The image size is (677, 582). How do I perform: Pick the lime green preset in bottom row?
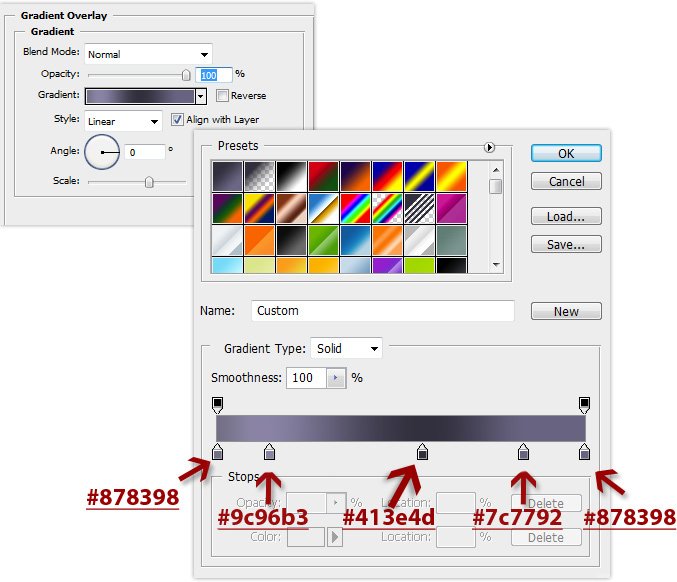[x=419, y=265]
